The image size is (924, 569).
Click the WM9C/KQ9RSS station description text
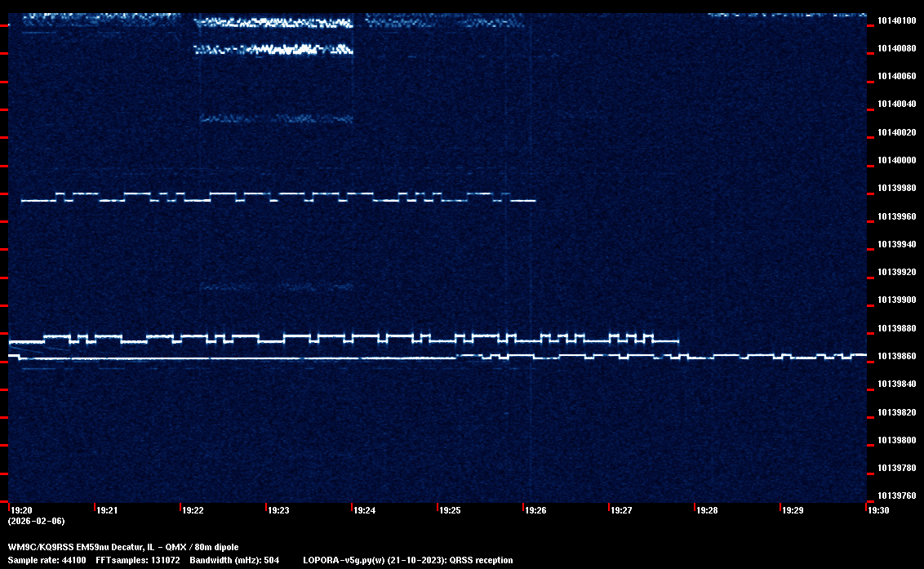click(x=123, y=547)
